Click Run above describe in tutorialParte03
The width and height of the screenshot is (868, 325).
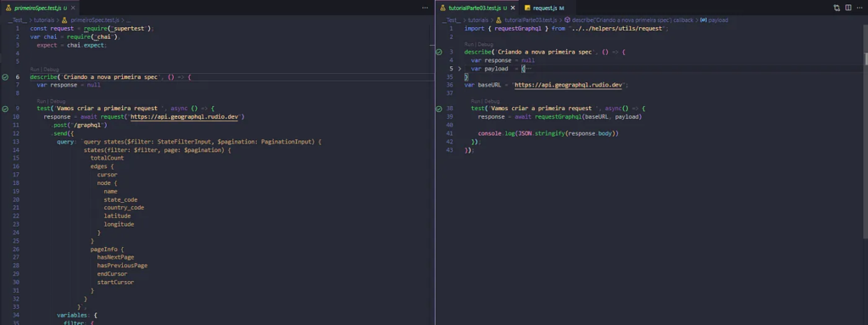pos(468,44)
